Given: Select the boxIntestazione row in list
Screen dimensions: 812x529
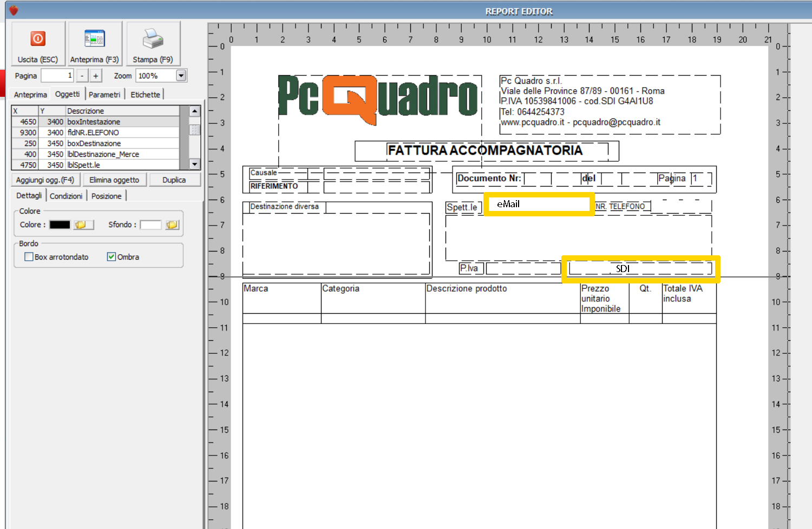Looking at the screenshot, I should pos(95,122).
